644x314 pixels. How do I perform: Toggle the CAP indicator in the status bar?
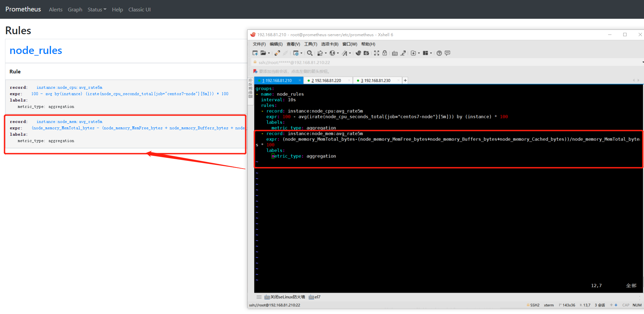click(626, 305)
